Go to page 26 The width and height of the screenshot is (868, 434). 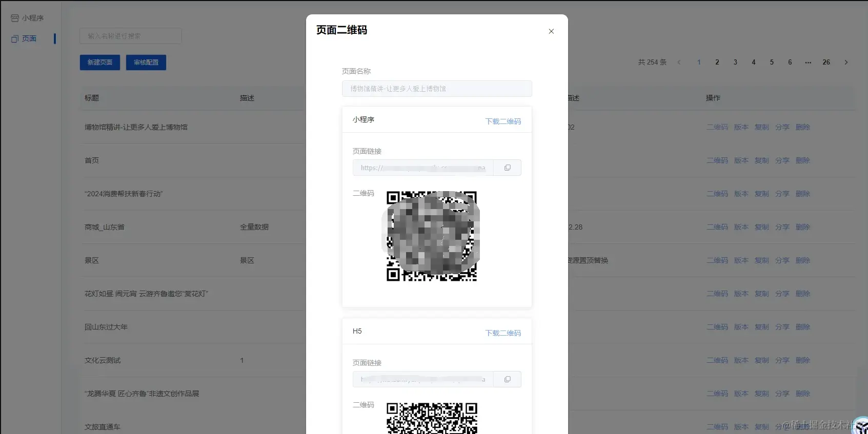click(826, 62)
